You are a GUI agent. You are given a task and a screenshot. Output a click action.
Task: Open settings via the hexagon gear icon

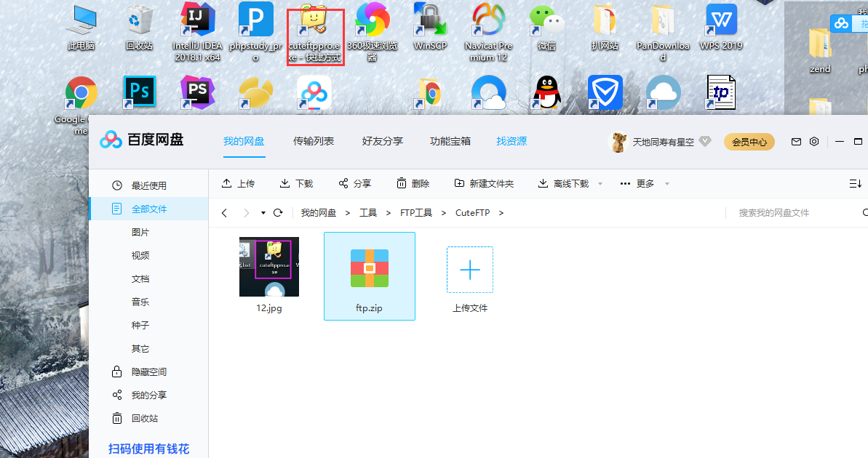tap(813, 142)
